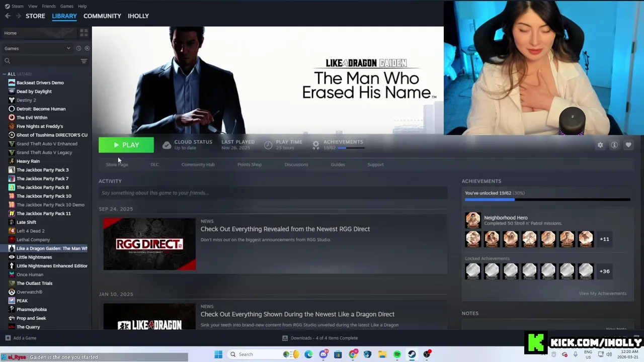Open Google Chrome from the taskbar
Viewport: 644px width, 362px height.
353,354
